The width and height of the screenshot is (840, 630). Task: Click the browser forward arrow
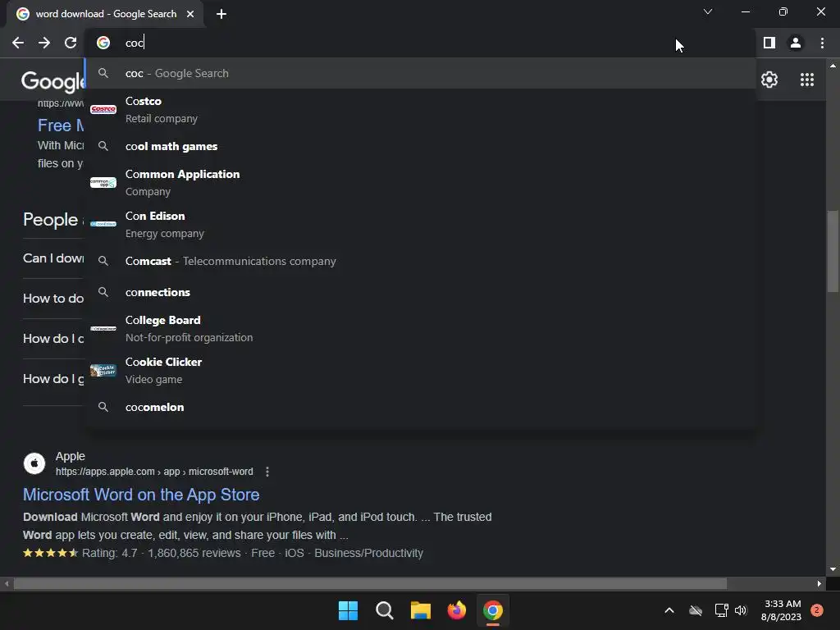pyautogui.click(x=44, y=43)
